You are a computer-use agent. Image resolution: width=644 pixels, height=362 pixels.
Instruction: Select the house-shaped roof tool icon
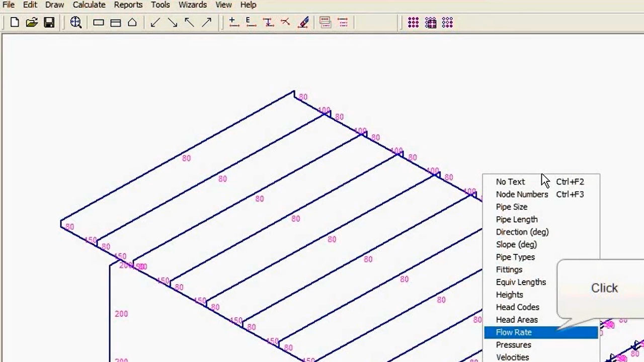pyautogui.click(x=132, y=23)
